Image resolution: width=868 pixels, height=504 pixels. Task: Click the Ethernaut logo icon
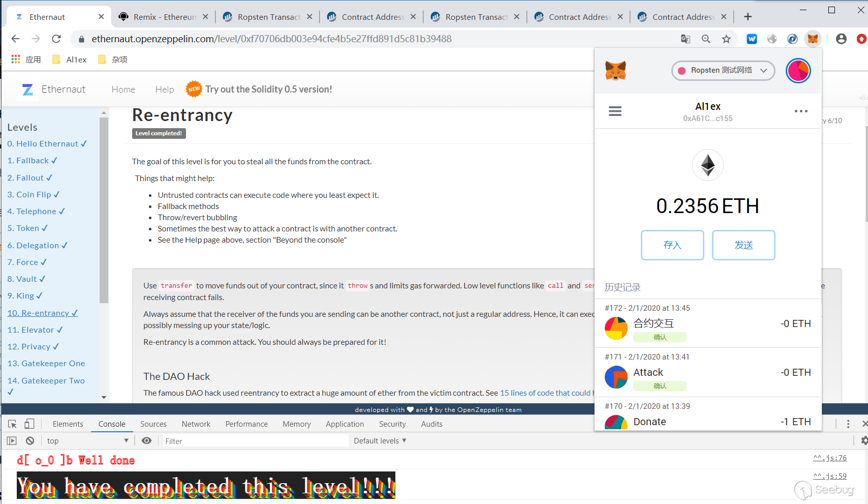28,90
